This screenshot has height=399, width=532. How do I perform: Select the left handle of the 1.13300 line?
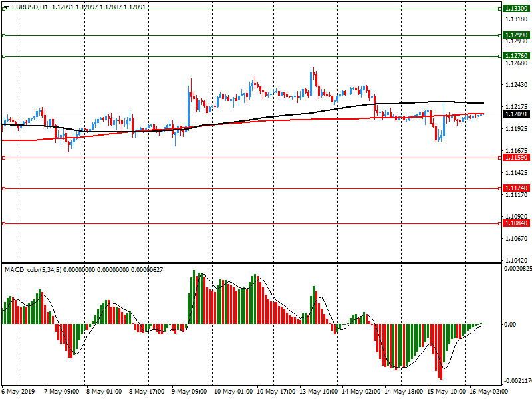click(x=3, y=9)
